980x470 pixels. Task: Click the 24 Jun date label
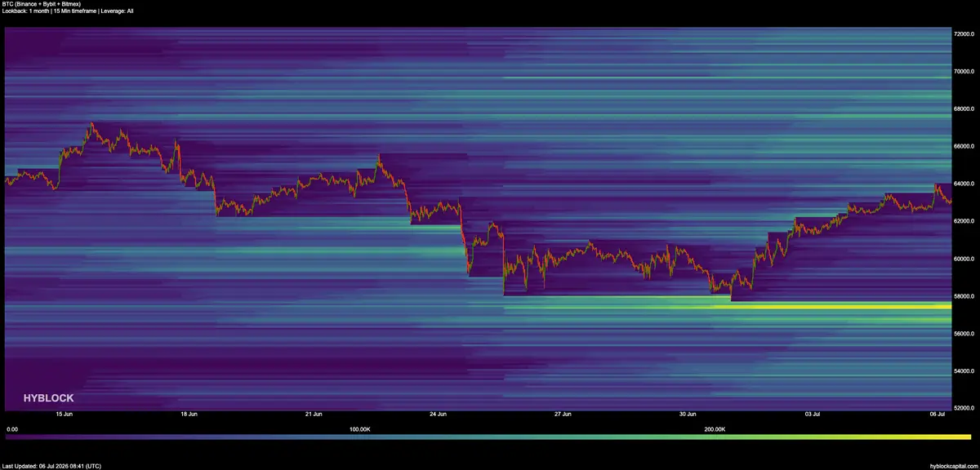point(438,415)
